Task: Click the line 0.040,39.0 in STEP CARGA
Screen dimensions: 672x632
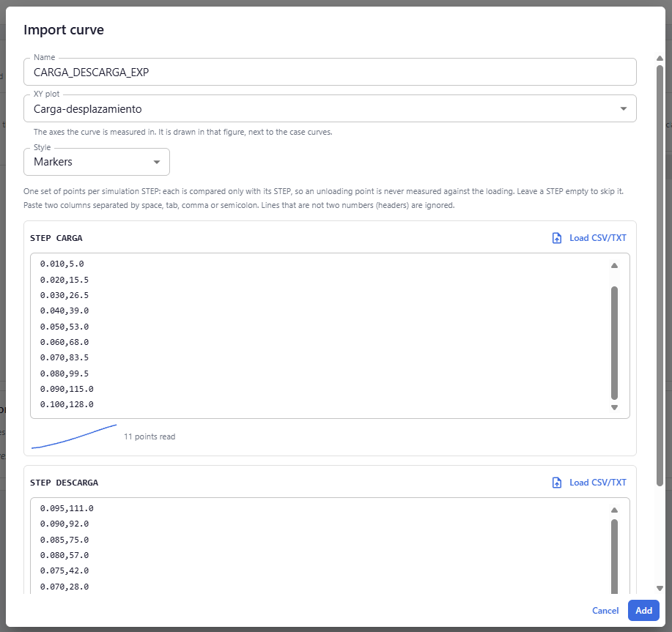Action: point(64,311)
